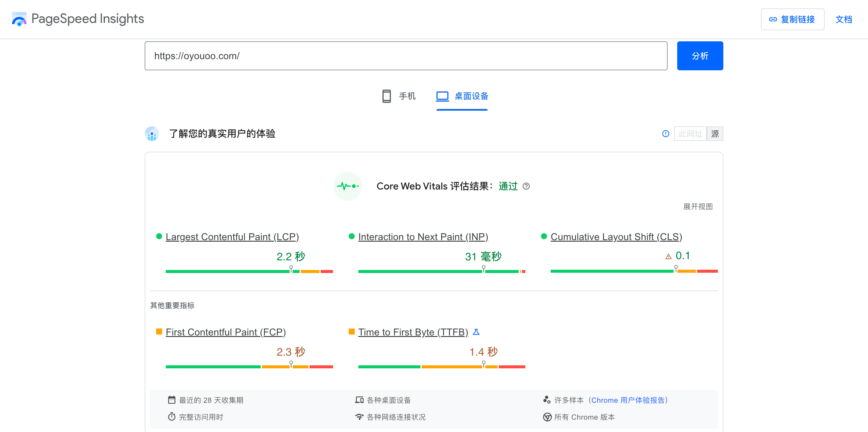The height and width of the screenshot is (432, 868).
Task: Open Interaction to Next Paint (INP) link
Action: [x=423, y=237]
